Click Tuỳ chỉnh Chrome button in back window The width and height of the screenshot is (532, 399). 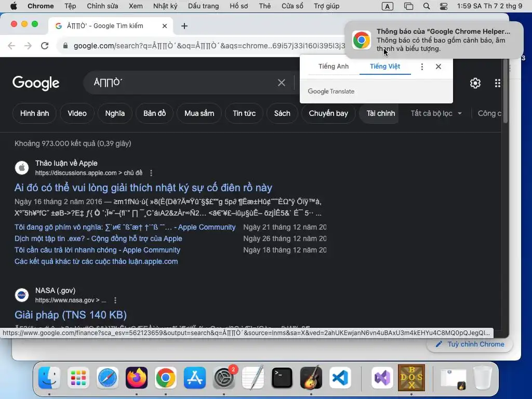point(470,344)
